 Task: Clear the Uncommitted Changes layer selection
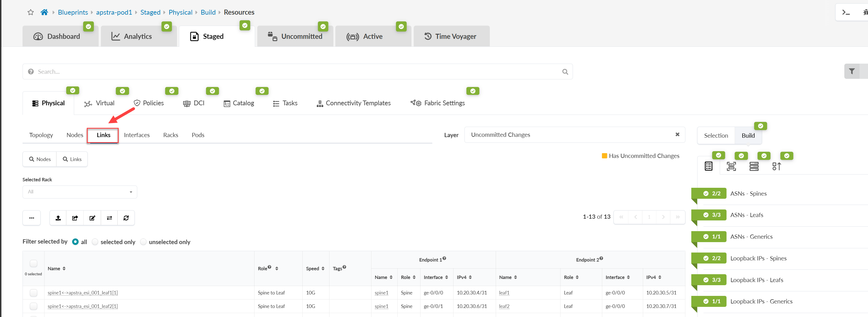(x=677, y=135)
